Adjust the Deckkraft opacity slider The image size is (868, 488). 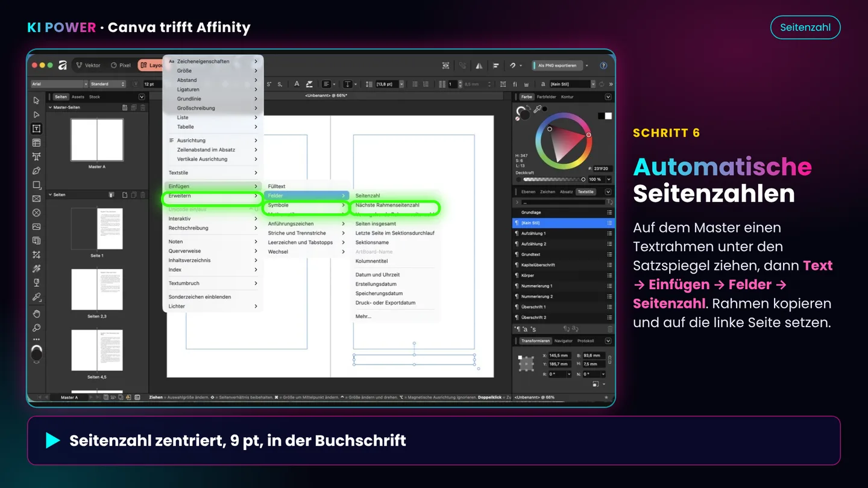[553, 179]
